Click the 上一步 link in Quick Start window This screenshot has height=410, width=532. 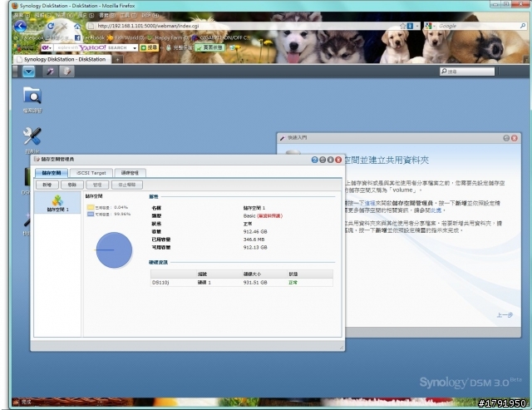click(505, 315)
